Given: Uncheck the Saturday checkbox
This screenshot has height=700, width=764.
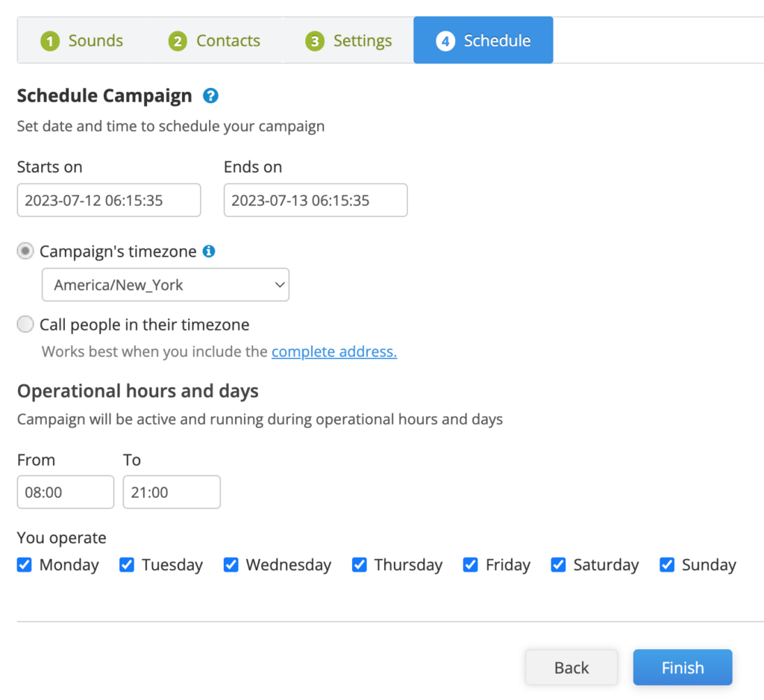Looking at the screenshot, I should [558, 564].
